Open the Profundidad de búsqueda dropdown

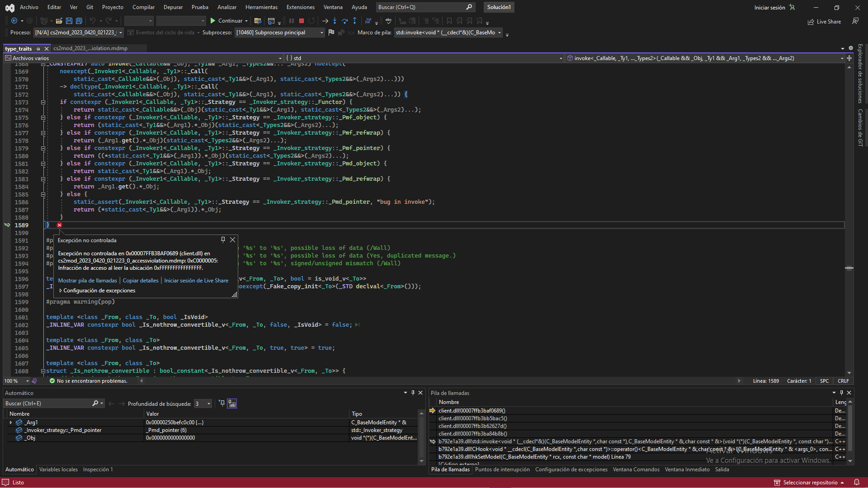pos(208,404)
